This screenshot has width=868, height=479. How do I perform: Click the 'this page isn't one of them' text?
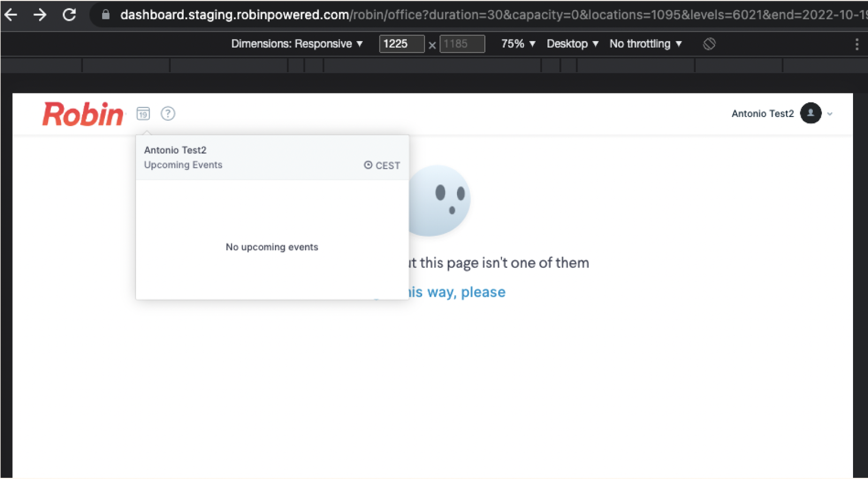pyautogui.click(x=504, y=263)
